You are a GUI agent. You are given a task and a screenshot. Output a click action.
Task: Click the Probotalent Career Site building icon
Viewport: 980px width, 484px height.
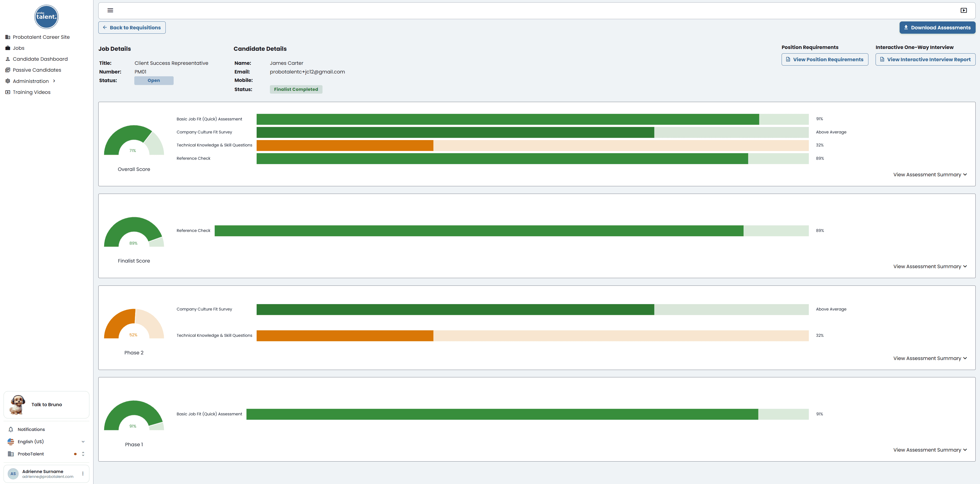click(8, 37)
